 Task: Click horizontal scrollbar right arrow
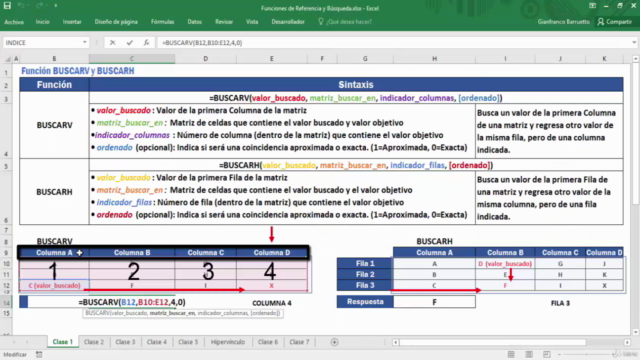pos(627,342)
